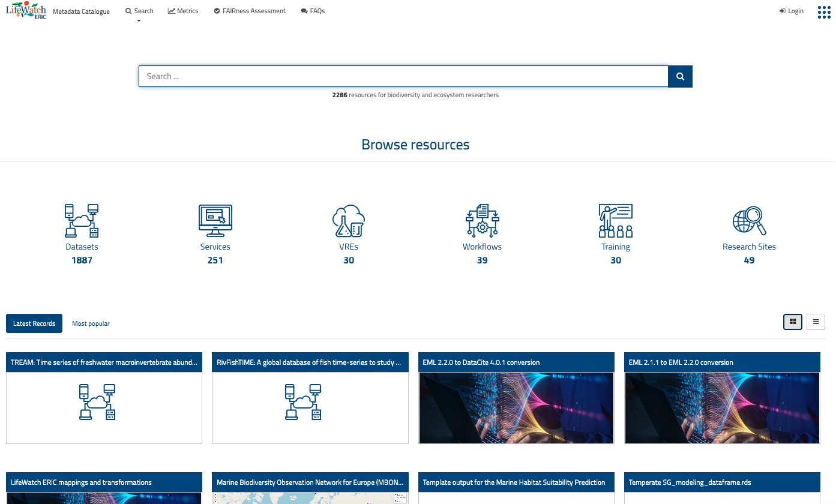The image size is (836, 504).
Task: Click the TREAM card dataset icon
Action: click(x=97, y=401)
